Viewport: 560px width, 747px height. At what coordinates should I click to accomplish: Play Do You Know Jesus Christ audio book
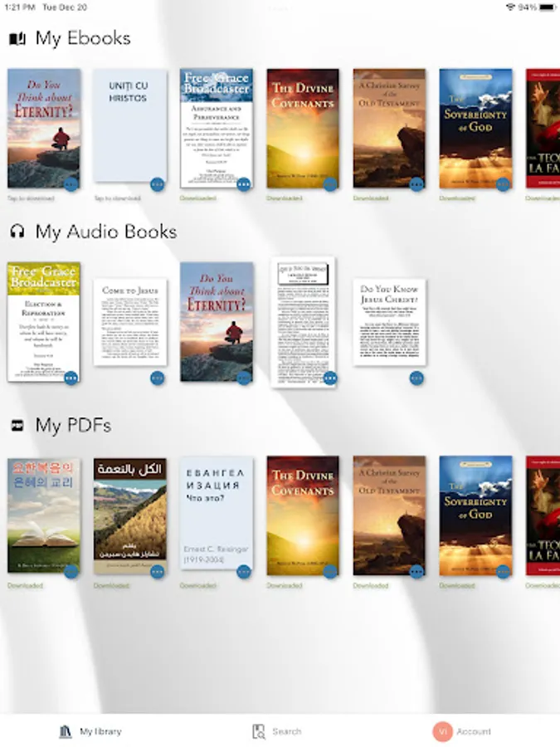(x=389, y=322)
